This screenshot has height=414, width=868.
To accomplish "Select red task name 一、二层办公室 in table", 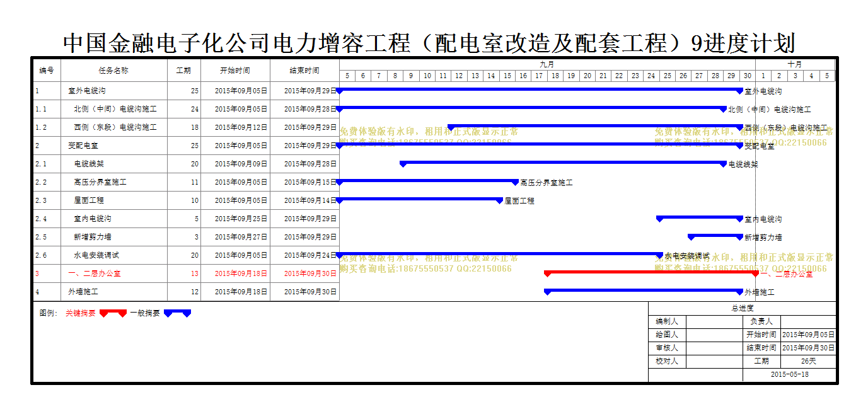I will (x=95, y=273).
